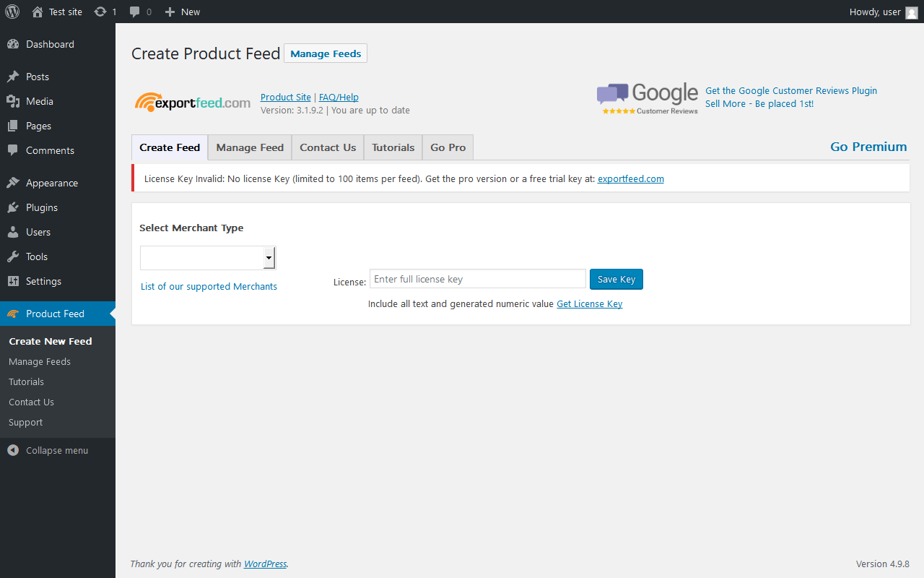Switch to the Tutorials tab
The height and width of the screenshot is (578, 924).
393,147
